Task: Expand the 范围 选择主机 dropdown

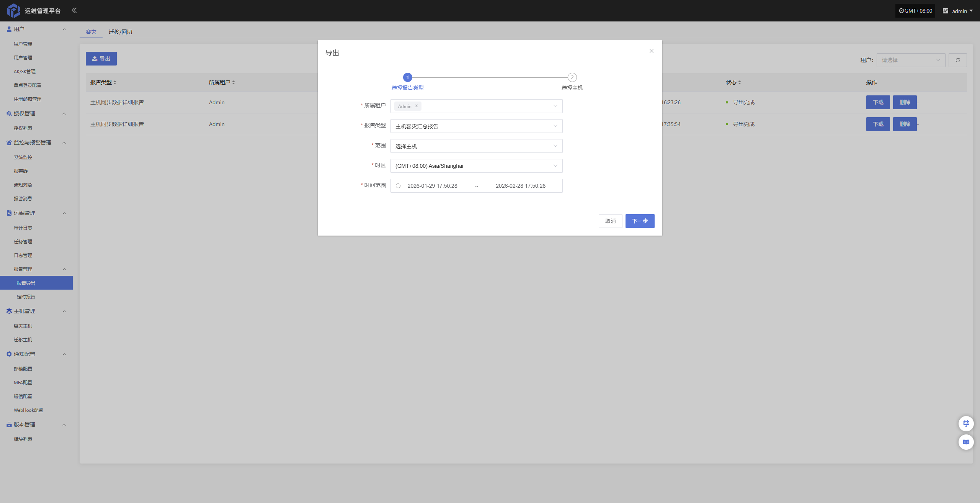Action: point(476,146)
